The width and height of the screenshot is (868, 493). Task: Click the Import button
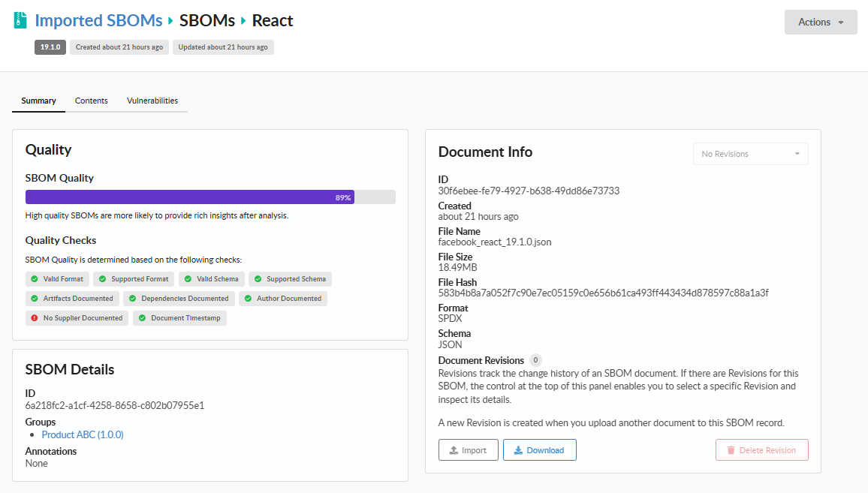pyautogui.click(x=468, y=449)
